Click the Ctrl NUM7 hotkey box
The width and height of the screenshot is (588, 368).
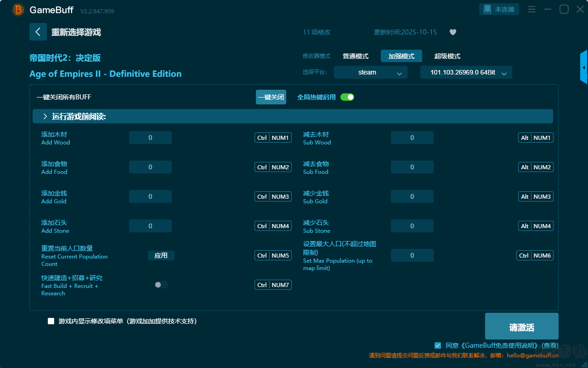(273, 285)
